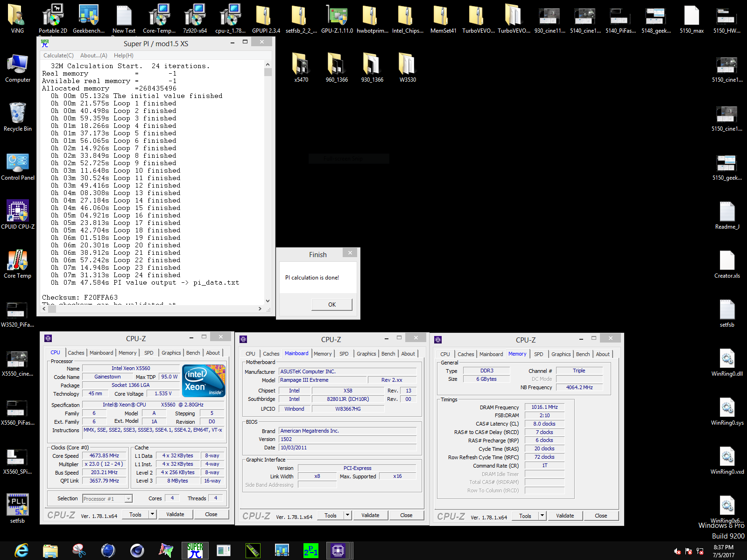Open Internet Explorer from the taskbar
The image size is (747, 560).
(21, 551)
